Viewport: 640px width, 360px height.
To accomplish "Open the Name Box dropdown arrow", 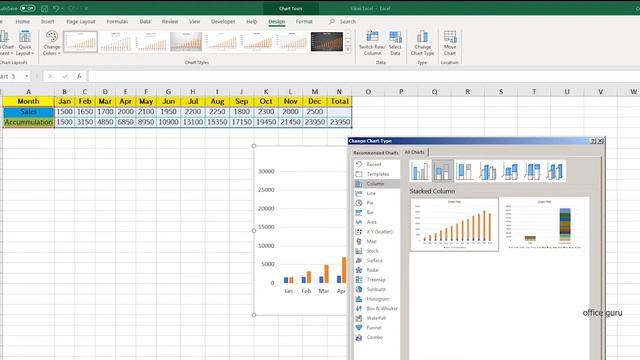I will pyautogui.click(x=27, y=76).
